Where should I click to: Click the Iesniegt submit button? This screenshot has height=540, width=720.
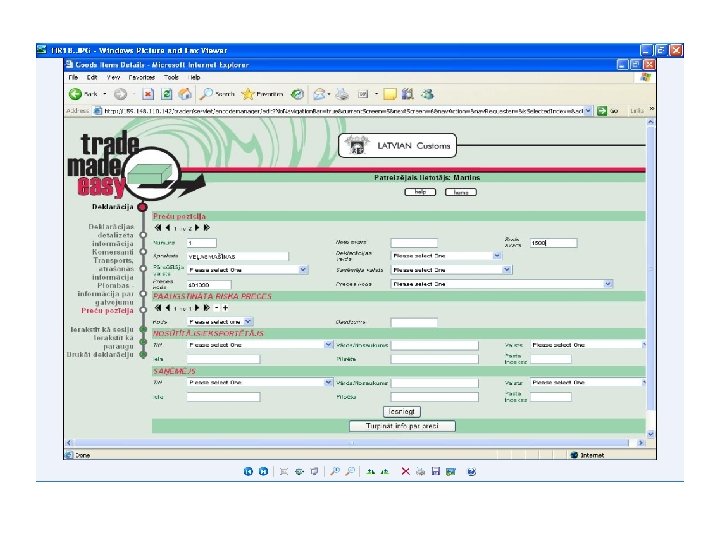(x=402, y=411)
